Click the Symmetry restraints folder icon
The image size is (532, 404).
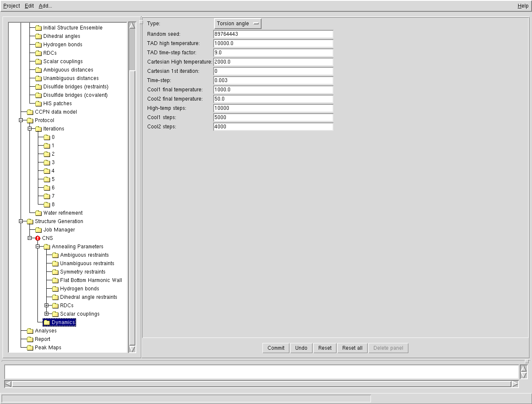[55, 272]
